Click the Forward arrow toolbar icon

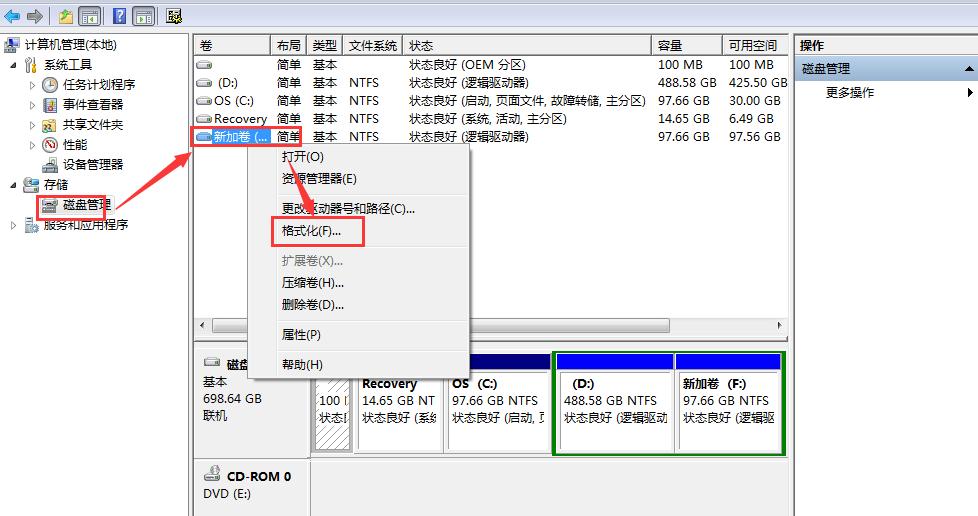click(35, 16)
